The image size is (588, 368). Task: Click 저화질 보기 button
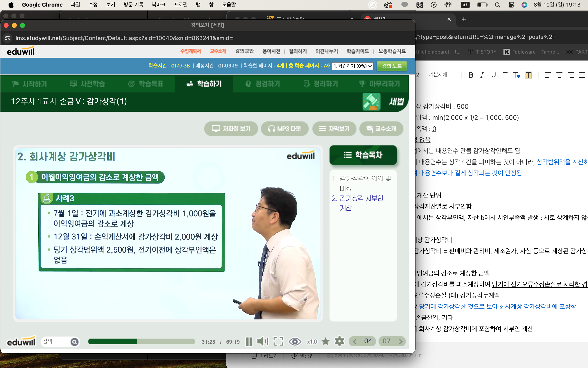point(231,129)
